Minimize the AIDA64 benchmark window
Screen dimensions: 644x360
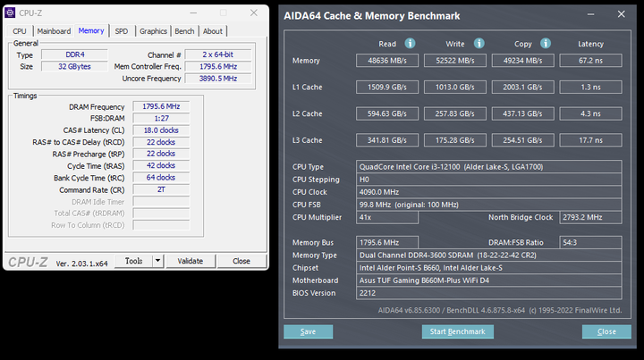(590, 14)
